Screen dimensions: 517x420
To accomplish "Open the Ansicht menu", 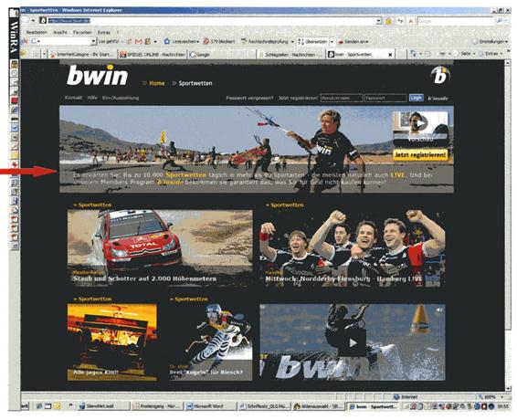I will point(60,32).
